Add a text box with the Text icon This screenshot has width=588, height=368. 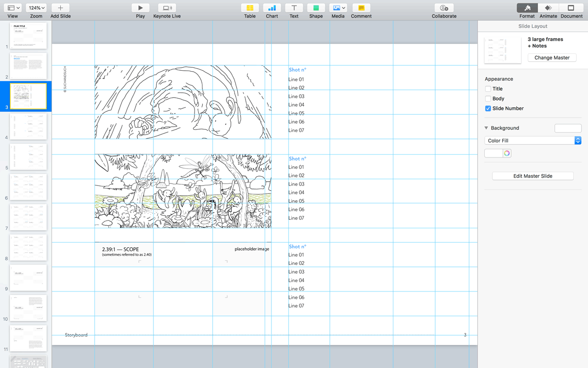click(x=294, y=8)
